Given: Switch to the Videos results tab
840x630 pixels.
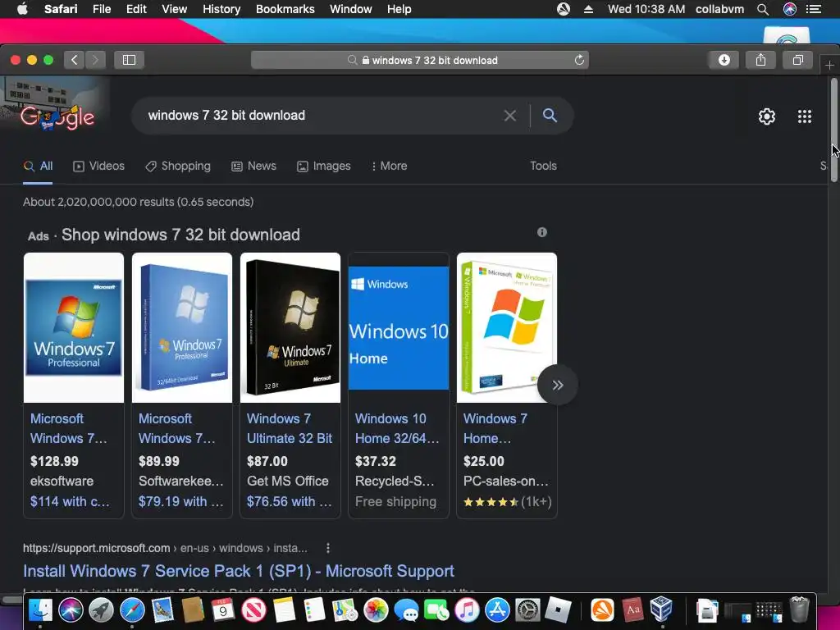Looking at the screenshot, I should tap(98, 166).
